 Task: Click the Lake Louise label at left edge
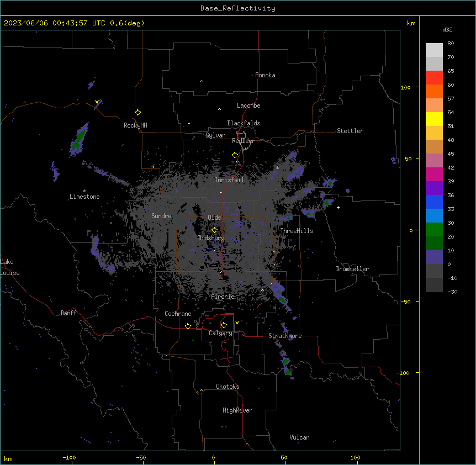point(10,267)
